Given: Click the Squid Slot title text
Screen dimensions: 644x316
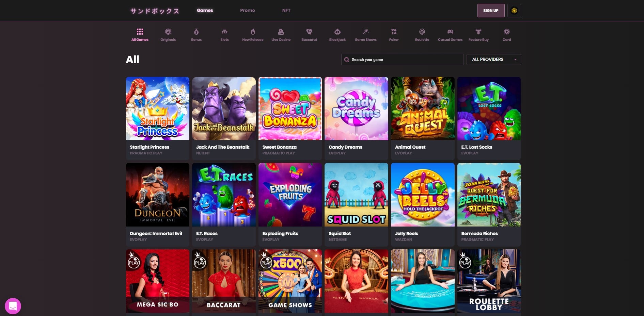Looking at the screenshot, I should click(340, 233).
